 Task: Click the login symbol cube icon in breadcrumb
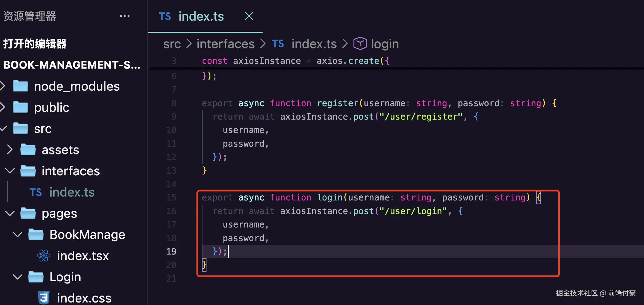point(360,44)
